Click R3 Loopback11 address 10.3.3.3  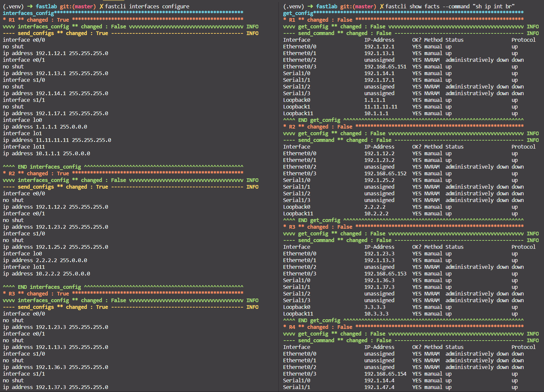pyautogui.click(x=376, y=314)
